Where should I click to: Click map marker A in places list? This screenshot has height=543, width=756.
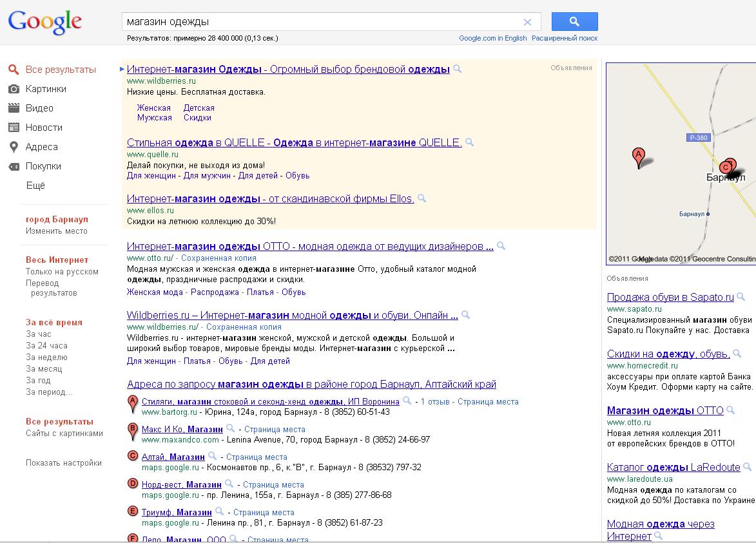(133, 404)
